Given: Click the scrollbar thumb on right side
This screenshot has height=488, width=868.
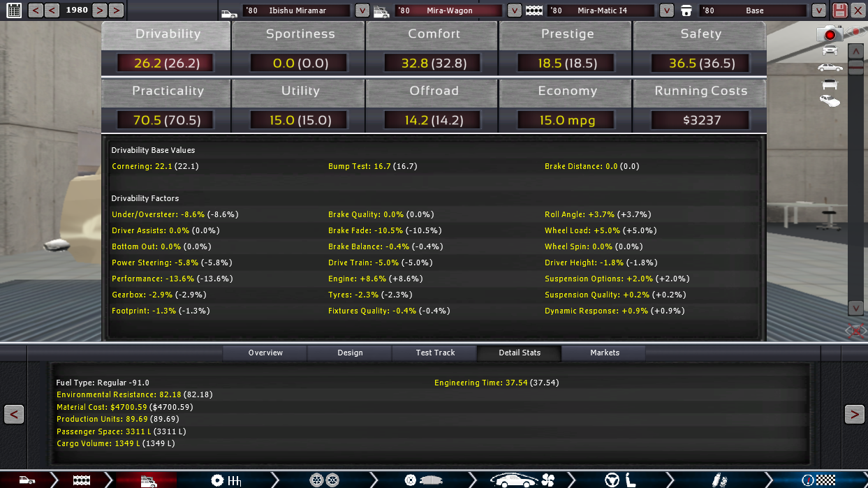Looking at the screenshot, I should coord(855,67).
